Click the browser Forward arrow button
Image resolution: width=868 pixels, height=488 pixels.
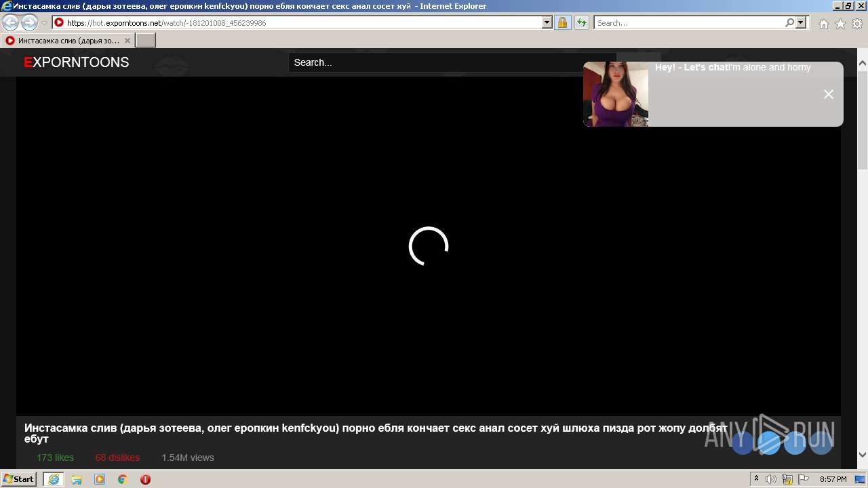pyautogui.click(x=29, y=23)
